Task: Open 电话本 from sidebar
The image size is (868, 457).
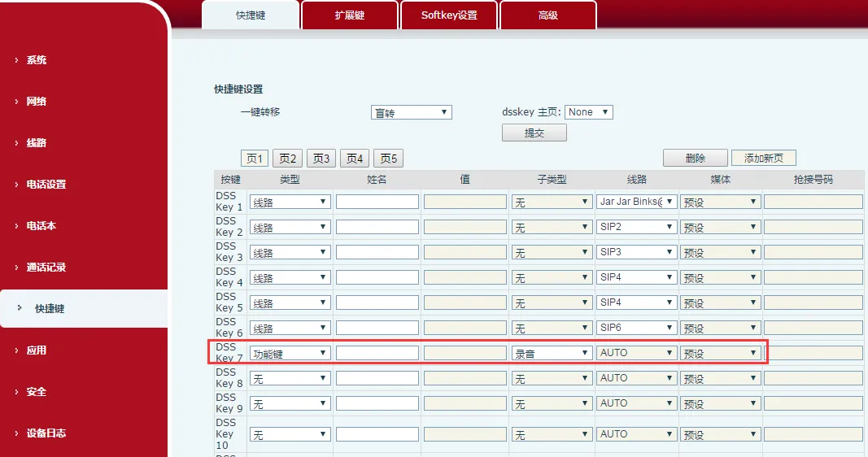Action: pyautogui.click(x=41, y=226)
